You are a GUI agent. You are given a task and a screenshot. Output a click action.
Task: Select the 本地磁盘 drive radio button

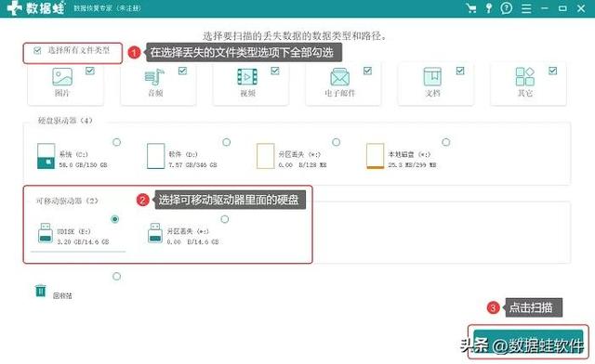point(446,142)
